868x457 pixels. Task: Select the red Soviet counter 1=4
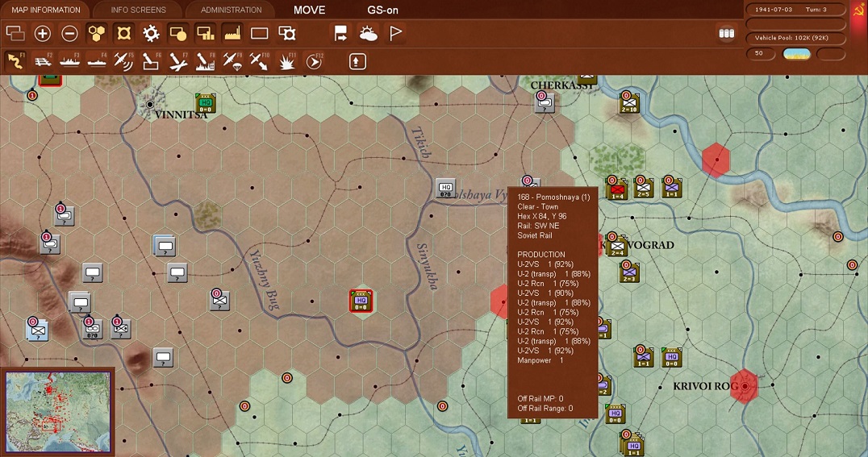click(616, 189)
